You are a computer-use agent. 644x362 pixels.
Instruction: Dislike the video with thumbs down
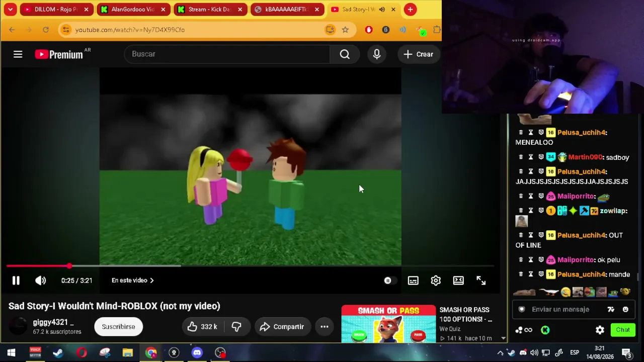click(x=236, y=327)
